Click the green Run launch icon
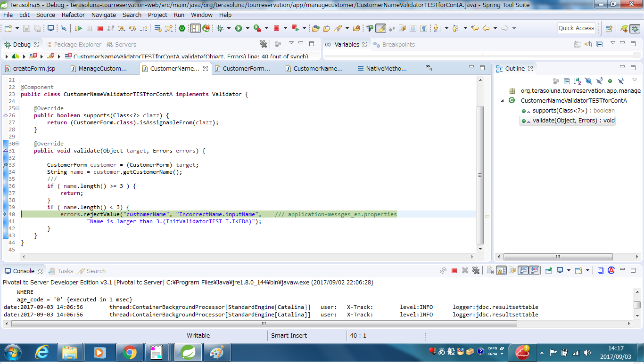Screen dimensions: 644x364 pyautogui.click(x=239, y=28)
